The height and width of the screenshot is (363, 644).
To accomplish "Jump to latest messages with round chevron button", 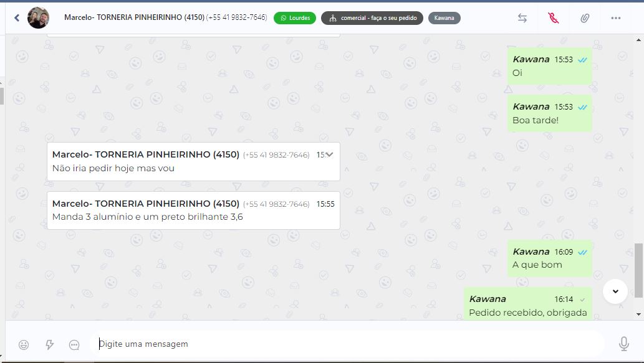I will 615,291.
